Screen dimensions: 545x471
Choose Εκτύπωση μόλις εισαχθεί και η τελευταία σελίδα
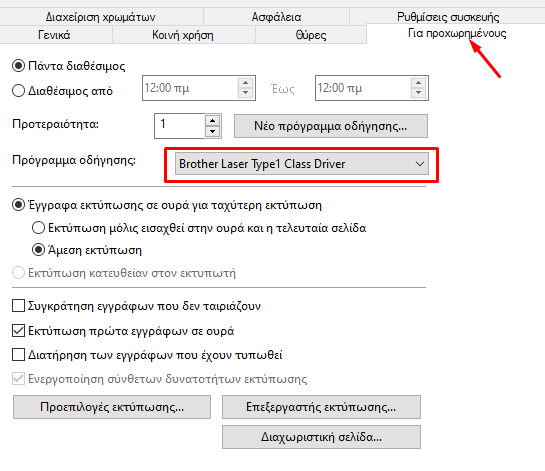[x=38, y=228]
